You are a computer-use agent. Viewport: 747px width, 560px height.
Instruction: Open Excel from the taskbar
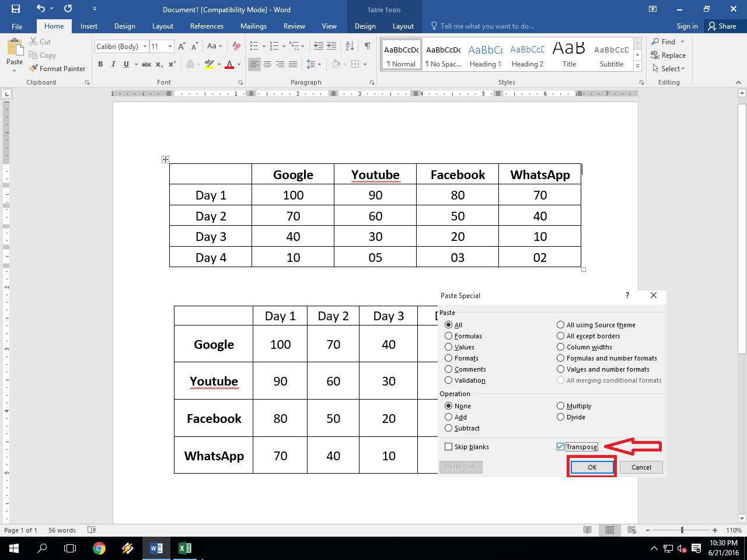point(185,548)
